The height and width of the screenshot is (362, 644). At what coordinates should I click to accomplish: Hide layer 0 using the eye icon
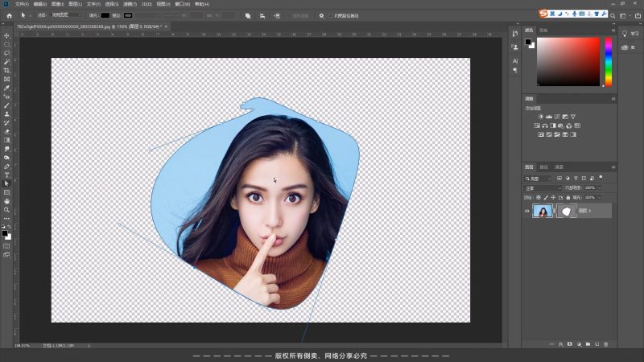coord(527,211)
